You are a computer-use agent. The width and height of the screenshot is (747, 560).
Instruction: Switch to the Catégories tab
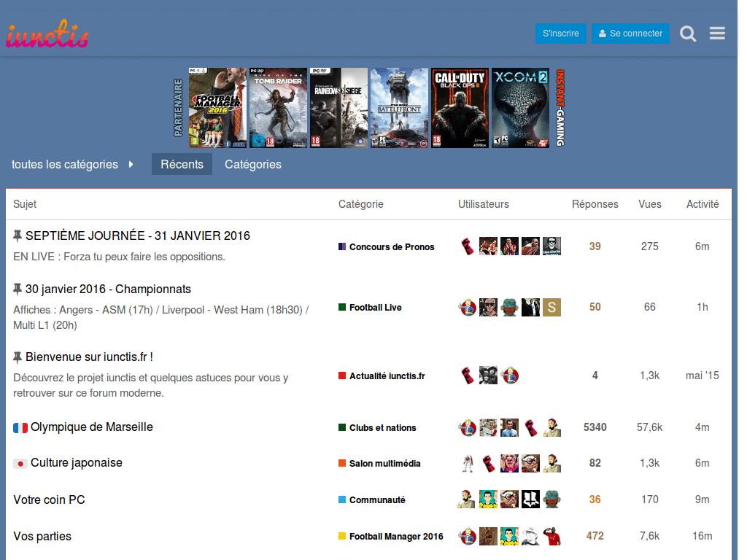(253, 164)
